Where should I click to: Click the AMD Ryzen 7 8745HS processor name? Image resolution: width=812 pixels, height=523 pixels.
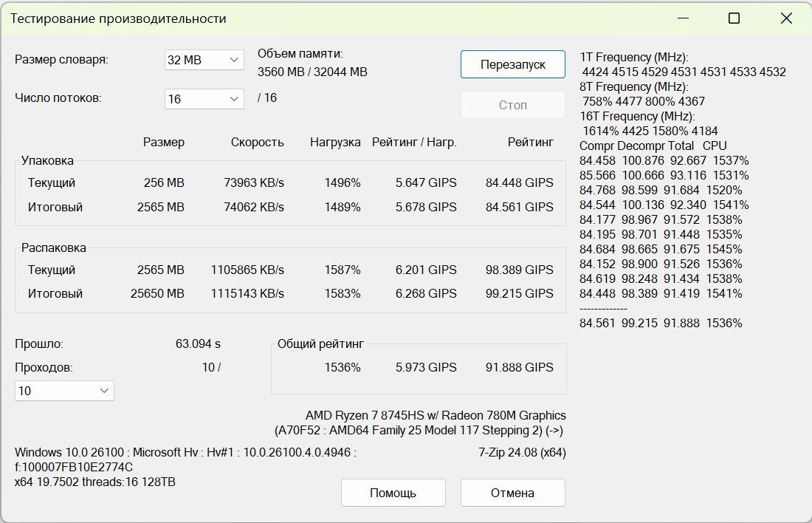[x=436, y=416]
